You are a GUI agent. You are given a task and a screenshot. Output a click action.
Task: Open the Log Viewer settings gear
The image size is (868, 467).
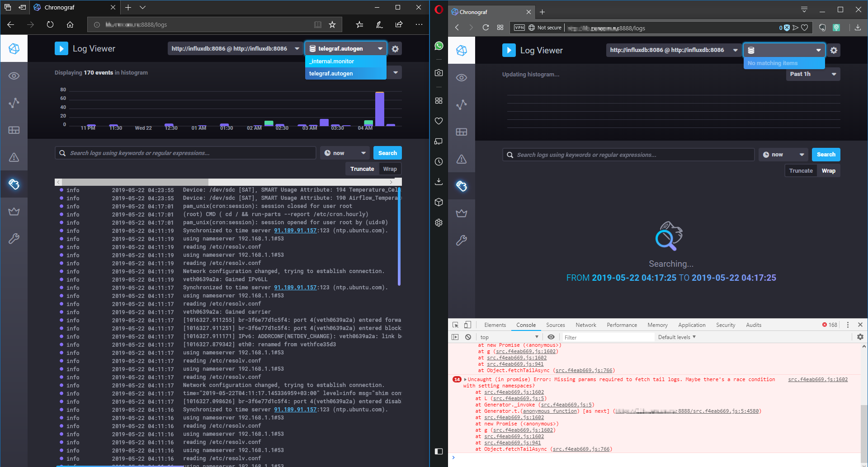395,48
